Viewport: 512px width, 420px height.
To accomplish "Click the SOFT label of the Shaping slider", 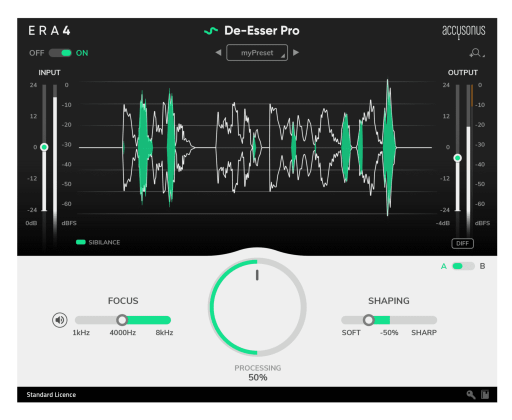I will 351,333.
